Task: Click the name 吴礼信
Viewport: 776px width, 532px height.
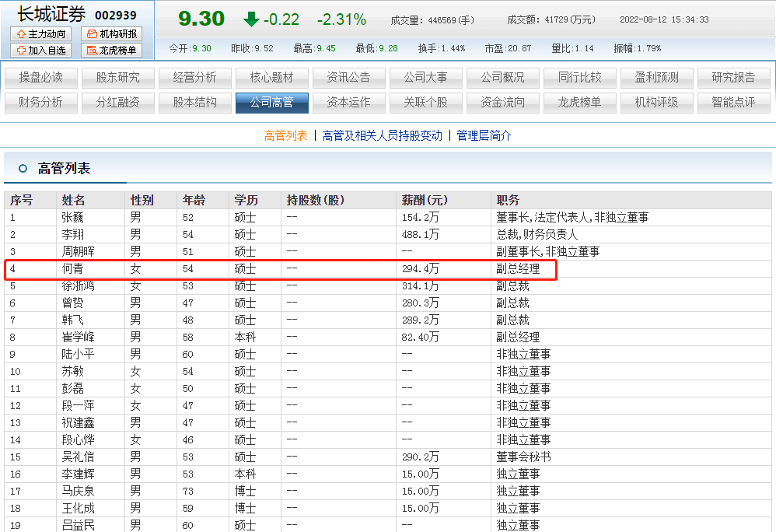Action: tap(79, 457)
